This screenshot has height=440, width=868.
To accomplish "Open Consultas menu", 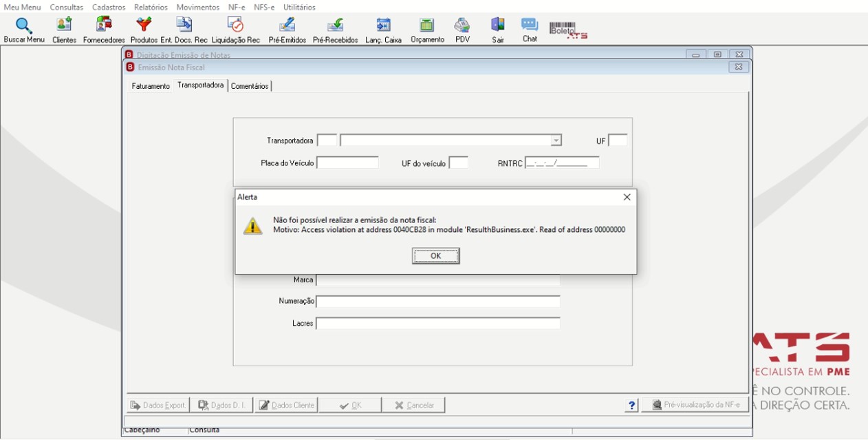I will (67, 7).
